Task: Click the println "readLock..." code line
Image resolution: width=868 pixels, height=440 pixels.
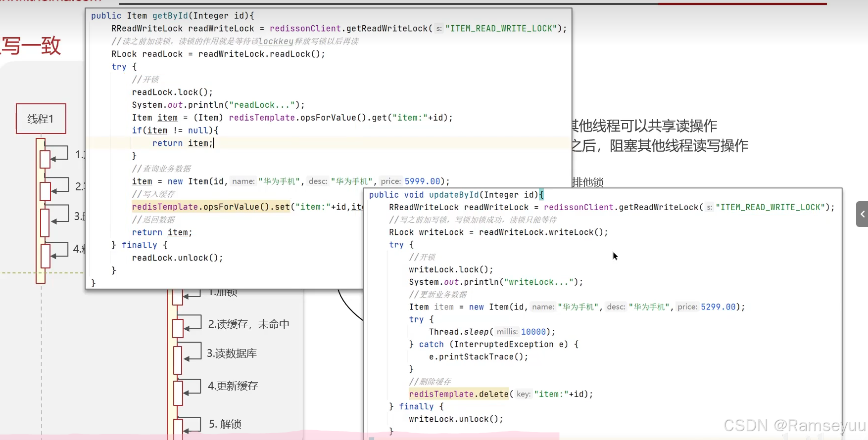Action: coord(218,105)
